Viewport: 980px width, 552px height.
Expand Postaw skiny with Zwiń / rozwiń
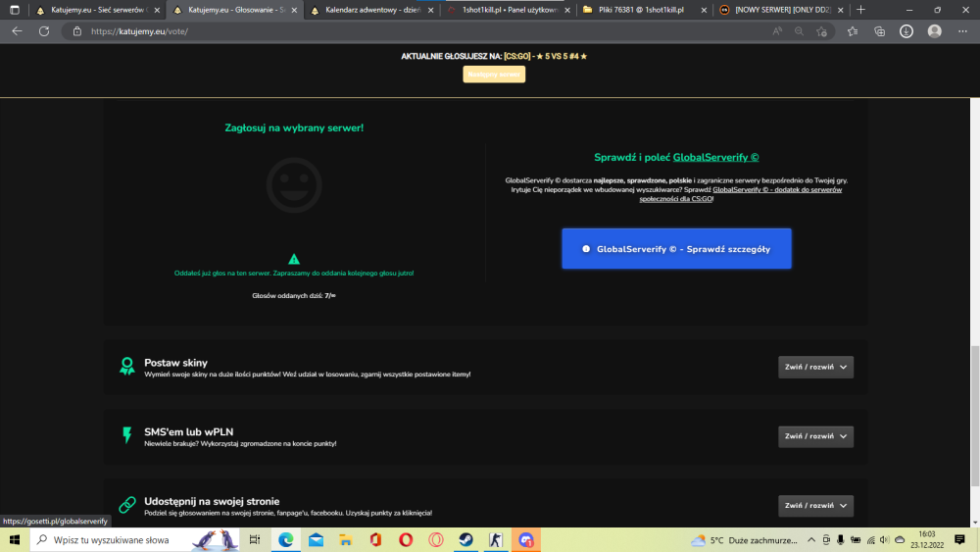point(815,367)
